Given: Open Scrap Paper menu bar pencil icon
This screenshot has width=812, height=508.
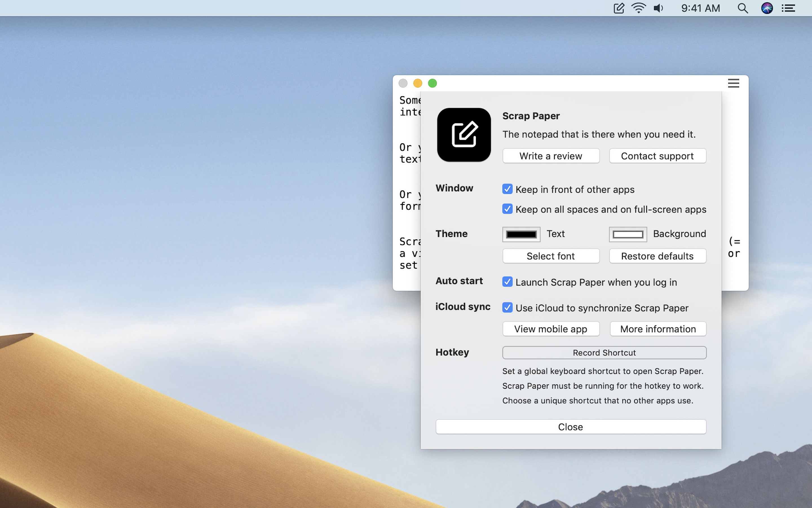Looking at the screenshot, I should click(x=619, y=8).
